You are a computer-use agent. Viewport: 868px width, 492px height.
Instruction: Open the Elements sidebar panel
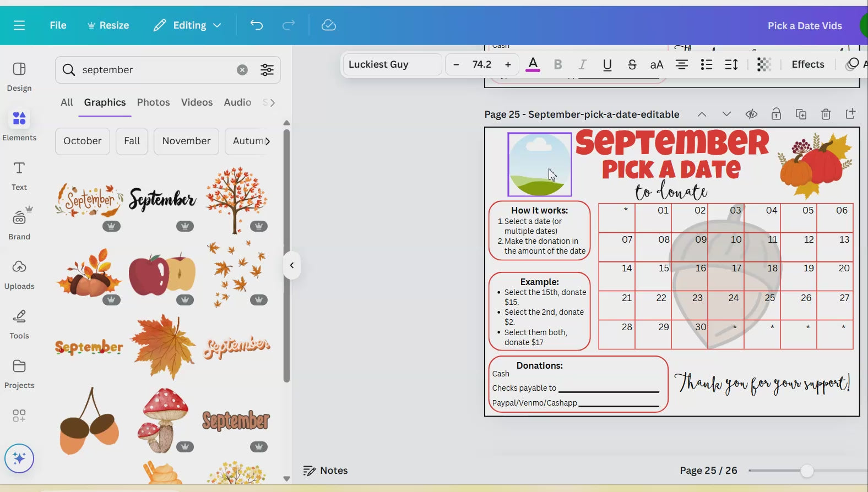tap(19, 125)
